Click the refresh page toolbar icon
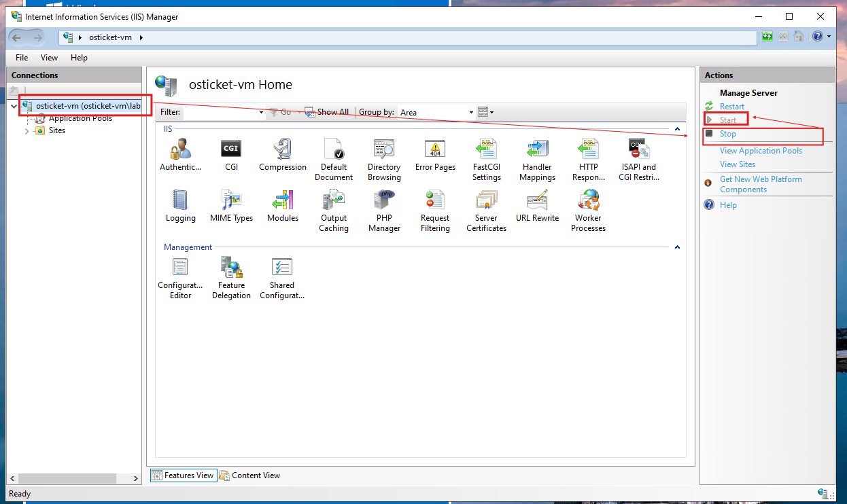The height and width of the screenshot is (504, 847). 767,37
